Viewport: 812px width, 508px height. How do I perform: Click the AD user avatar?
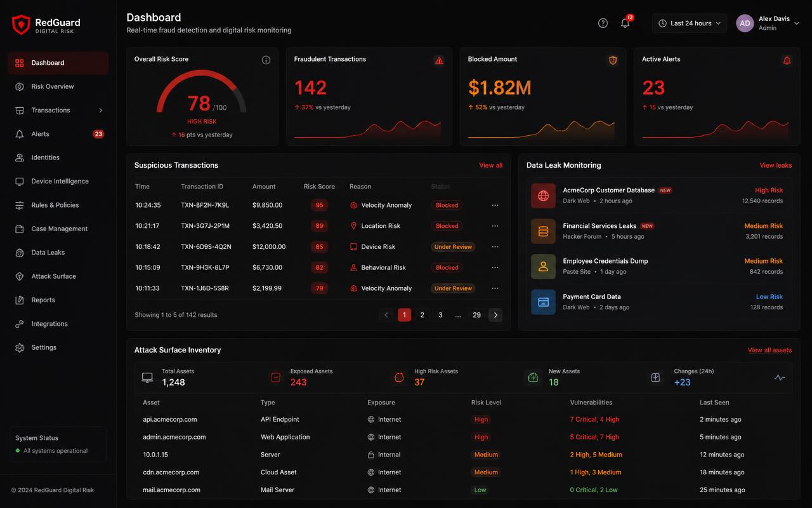pos(745,23)
